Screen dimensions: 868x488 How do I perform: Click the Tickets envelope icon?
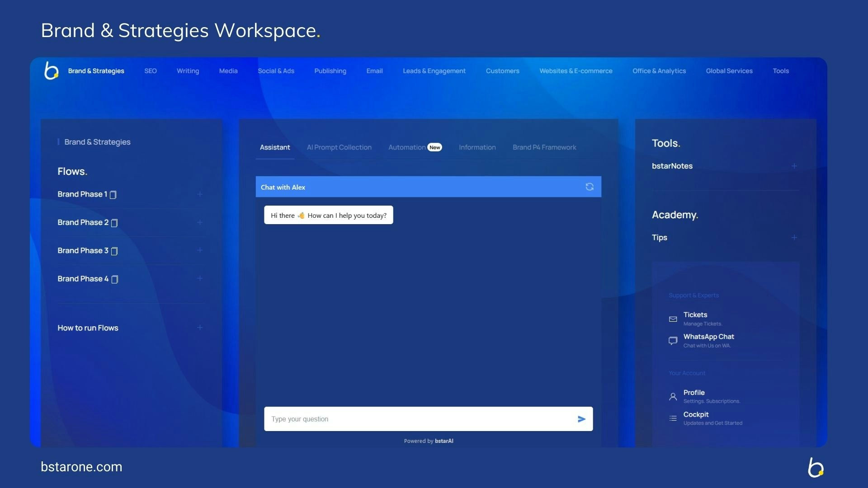(673, 319)
